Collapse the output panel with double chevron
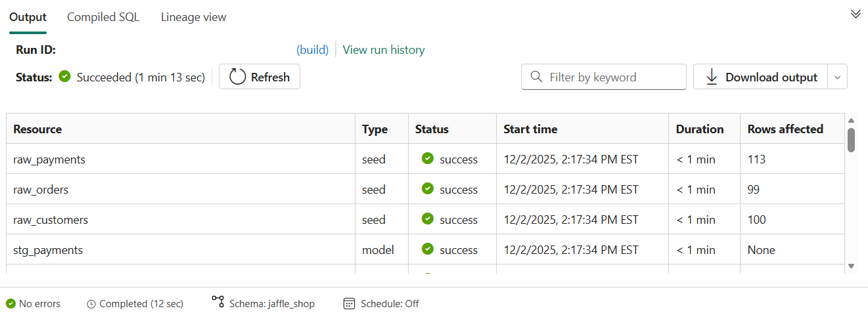The height and width of the screenshot is (317, 868). pyautogui.click(x=856, y=14)
